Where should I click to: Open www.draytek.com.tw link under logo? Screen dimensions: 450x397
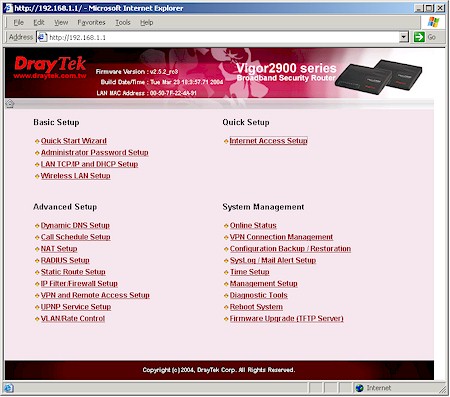[x=50, y=76]
